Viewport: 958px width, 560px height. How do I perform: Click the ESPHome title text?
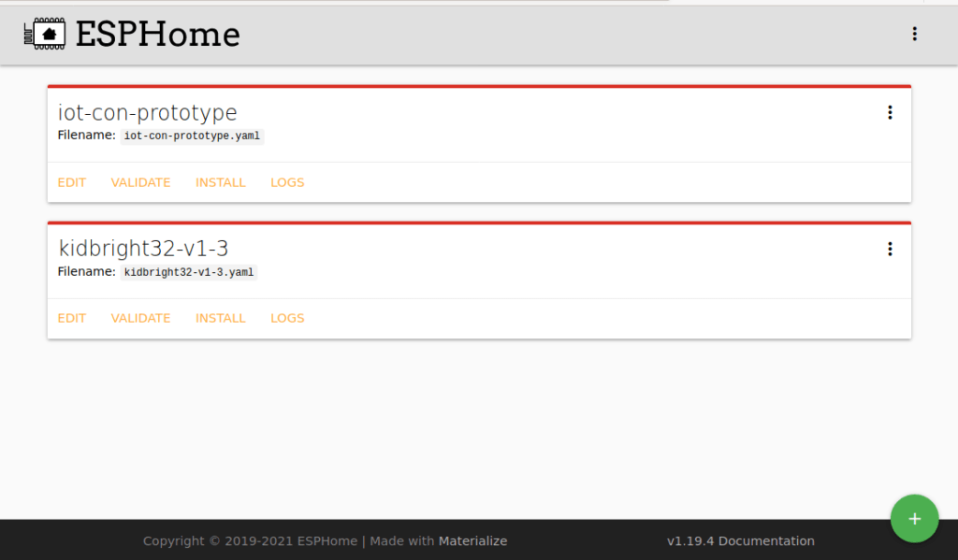pos(157,35)
